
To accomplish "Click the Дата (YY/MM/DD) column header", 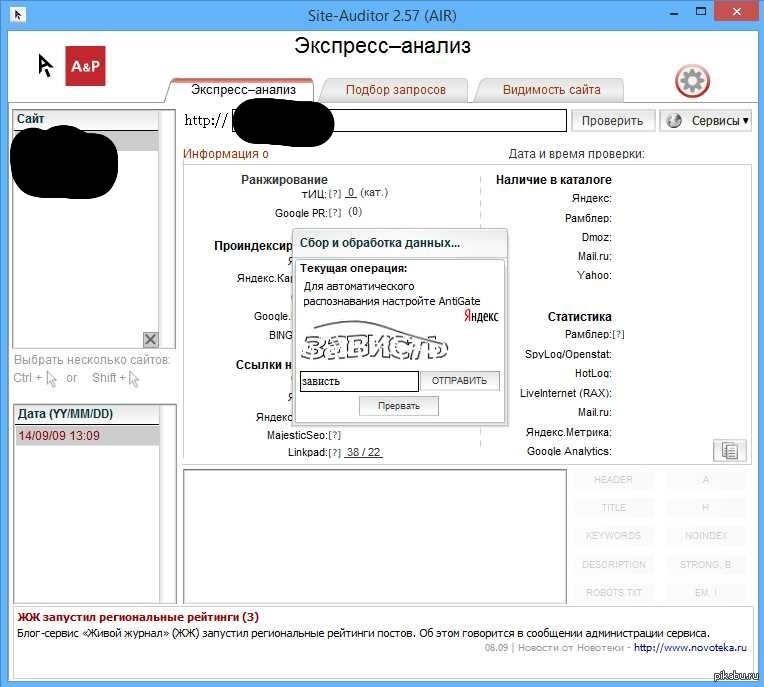I will [86, 415].
